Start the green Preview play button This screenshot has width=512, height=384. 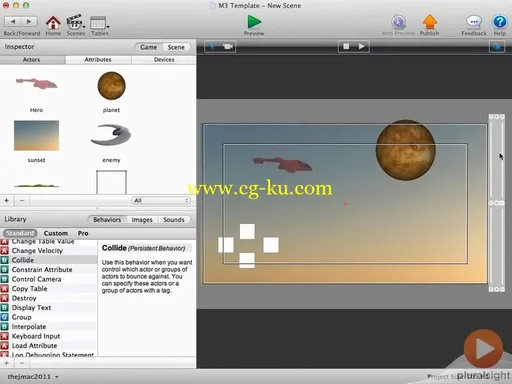pos(254,22)
